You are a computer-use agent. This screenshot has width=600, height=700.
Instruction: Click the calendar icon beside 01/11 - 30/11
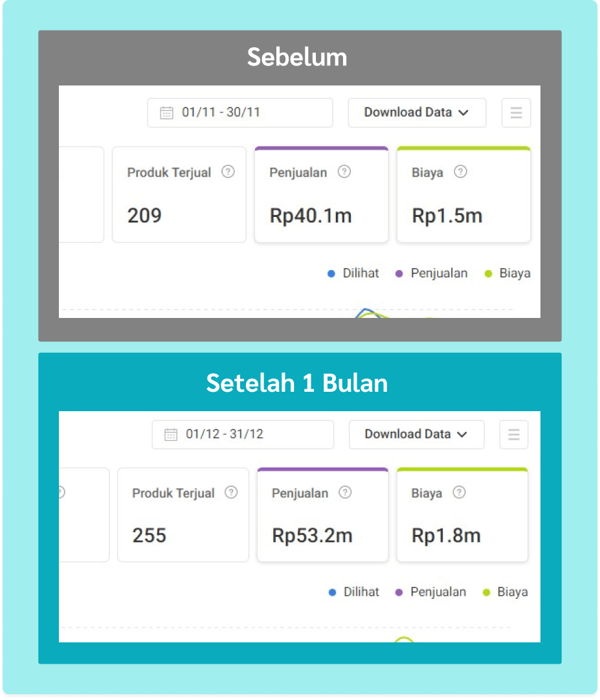(x=167, y=113)
